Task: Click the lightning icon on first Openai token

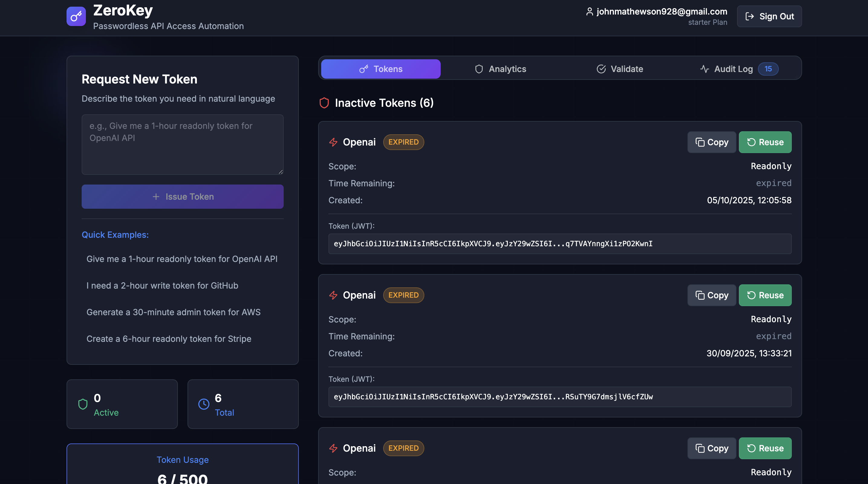Action: click(x=333, y=142)
